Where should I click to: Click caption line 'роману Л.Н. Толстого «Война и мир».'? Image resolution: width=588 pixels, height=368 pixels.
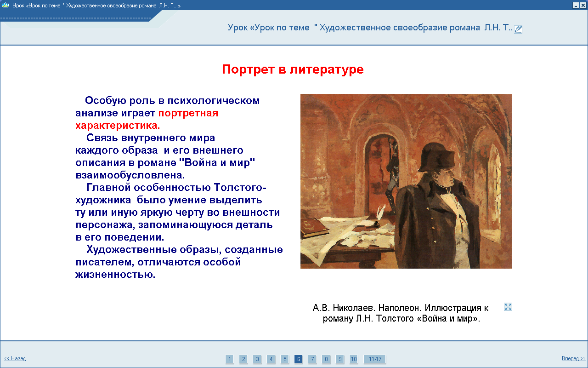point(401,319)
